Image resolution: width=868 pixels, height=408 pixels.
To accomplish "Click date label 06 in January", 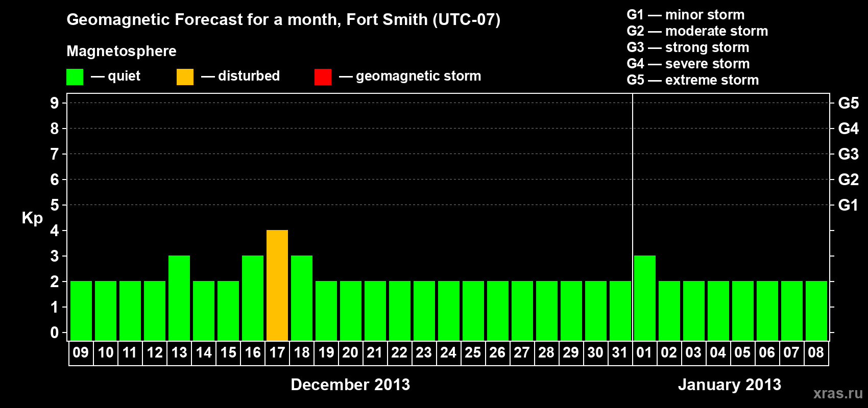I will (767, 352).
